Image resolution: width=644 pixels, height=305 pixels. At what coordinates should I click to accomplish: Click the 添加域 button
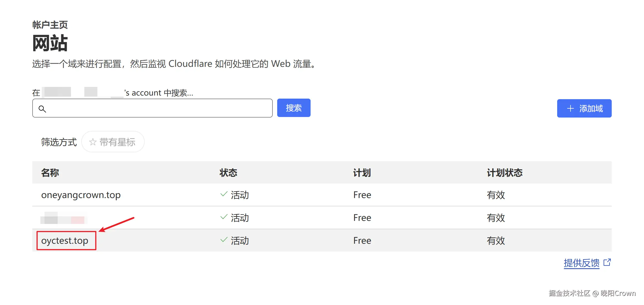(x=584, y=108)
